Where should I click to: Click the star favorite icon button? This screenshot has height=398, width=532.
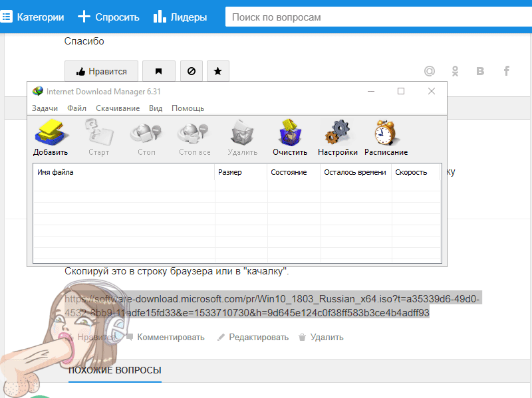tap(218, 71)
